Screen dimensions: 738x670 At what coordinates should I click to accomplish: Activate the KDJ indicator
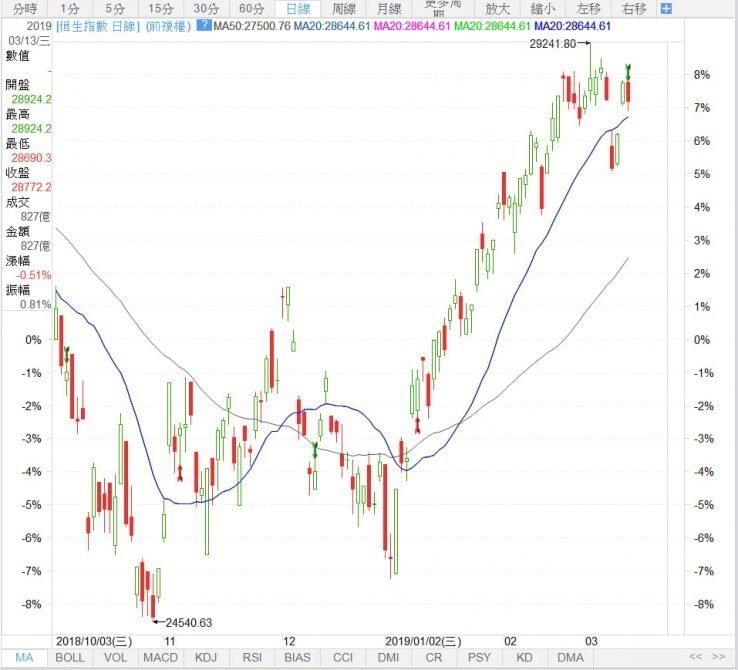[206, 657]
